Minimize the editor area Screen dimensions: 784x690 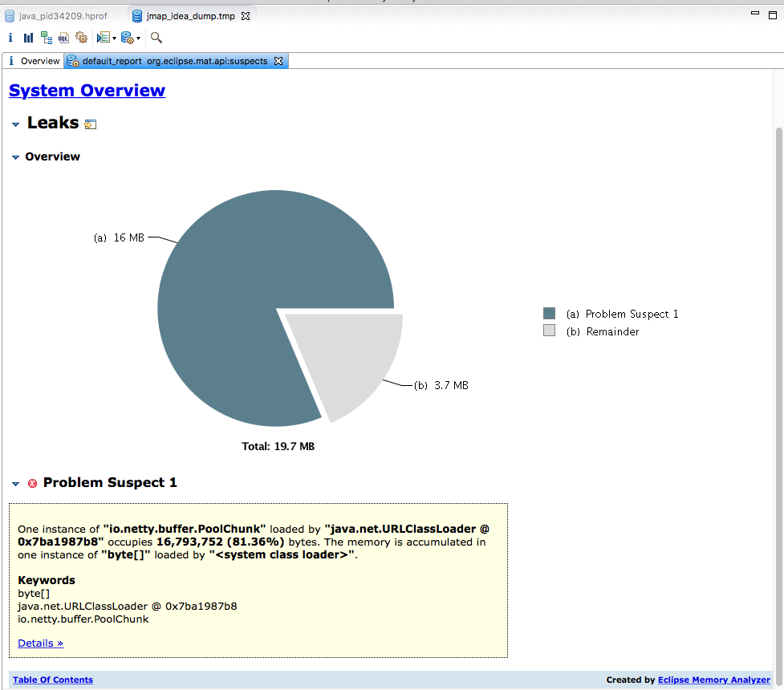[x=755, y=14]
